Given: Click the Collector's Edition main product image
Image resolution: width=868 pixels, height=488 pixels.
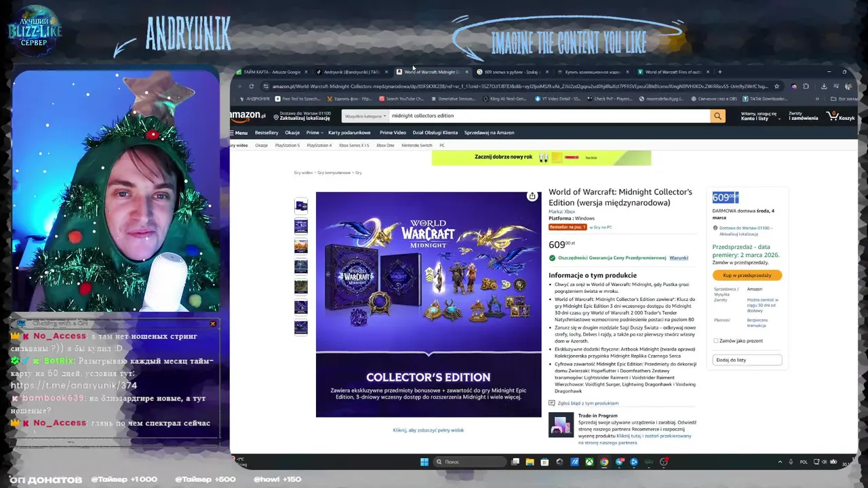Looking at the screenshot, I should 429,305.
